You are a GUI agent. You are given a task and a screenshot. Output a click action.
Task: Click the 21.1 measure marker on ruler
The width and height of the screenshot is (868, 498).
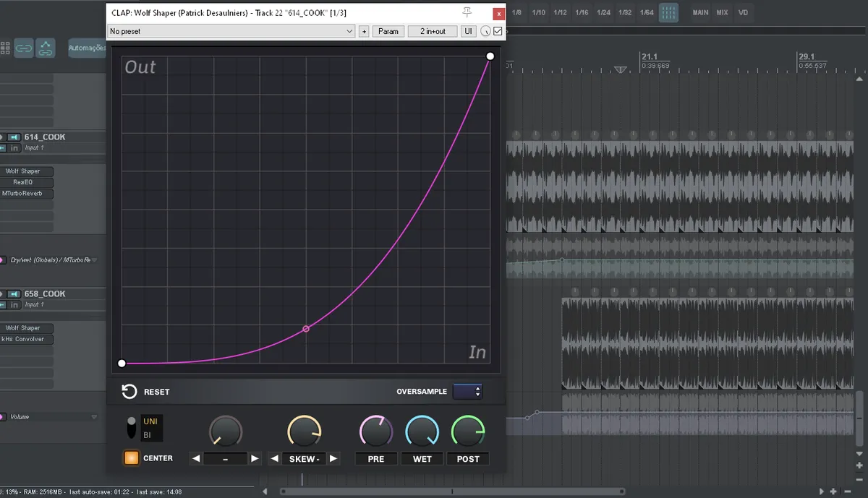click(x=650, y=56)
